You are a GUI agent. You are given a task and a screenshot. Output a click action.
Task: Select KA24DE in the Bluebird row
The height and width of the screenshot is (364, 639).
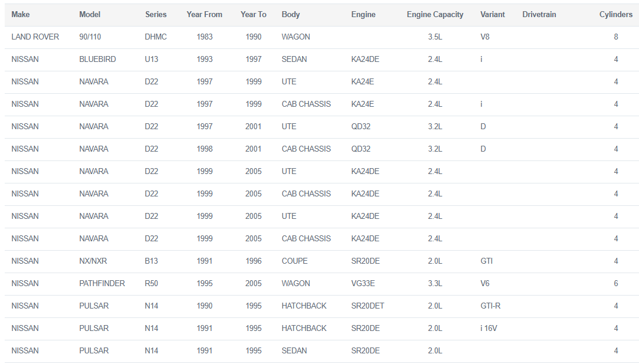[365, 59]
